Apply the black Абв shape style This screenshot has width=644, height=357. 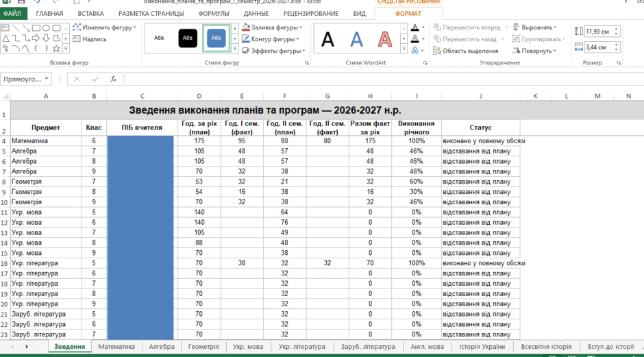click(188, 38)
